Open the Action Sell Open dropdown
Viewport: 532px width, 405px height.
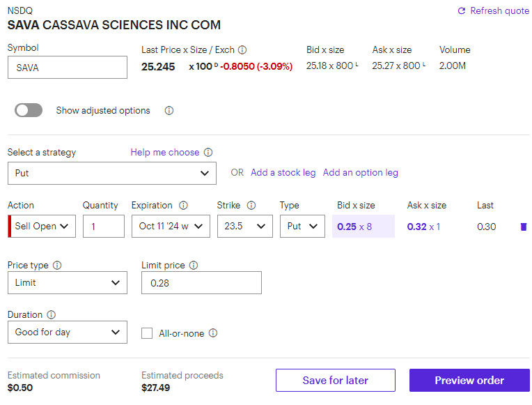click(x=42, y=226)
